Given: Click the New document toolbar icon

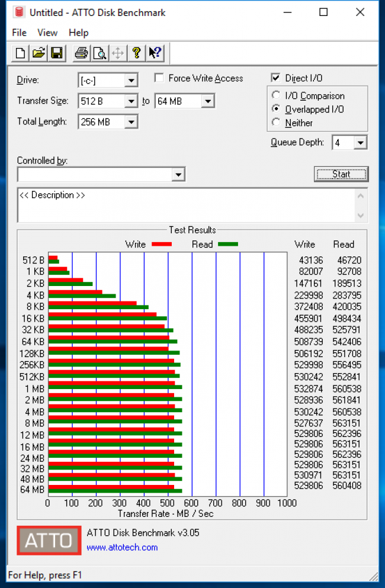Looking at the screenshot, I should (x=20, y=53).
